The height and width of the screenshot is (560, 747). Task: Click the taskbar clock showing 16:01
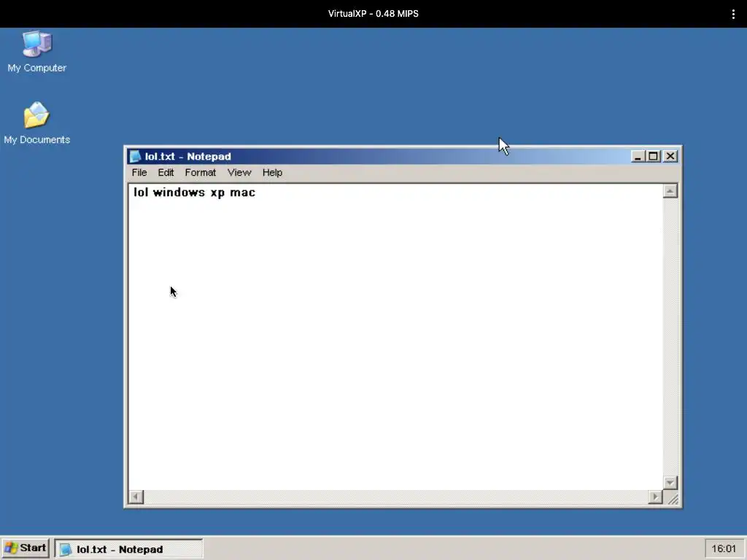tap(724, 548)
